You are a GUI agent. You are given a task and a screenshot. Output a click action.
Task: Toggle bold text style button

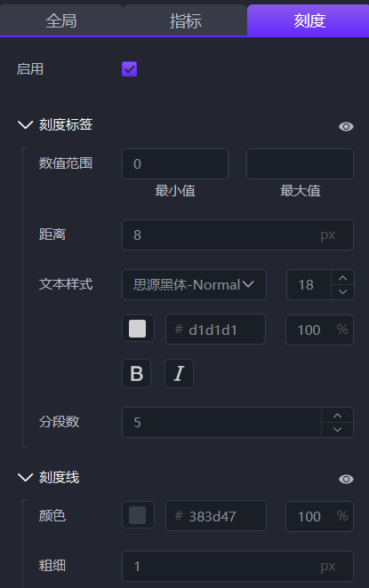[x=137, y=374]
